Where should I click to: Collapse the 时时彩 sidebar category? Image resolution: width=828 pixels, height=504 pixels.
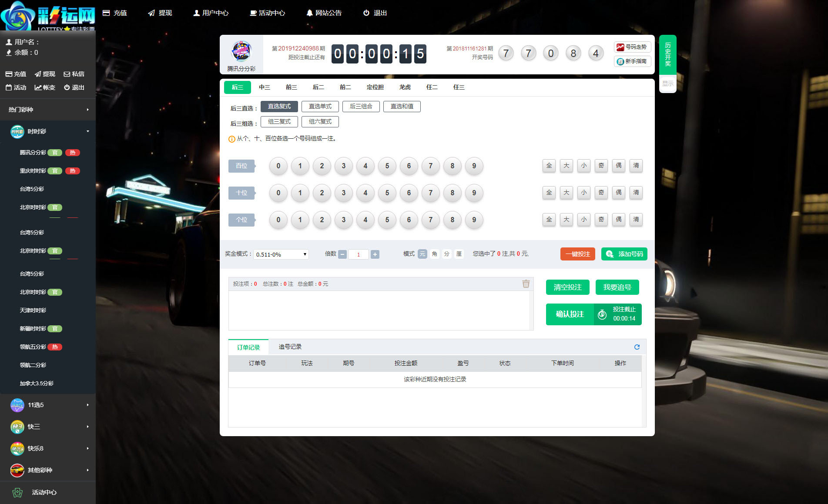(x=87, y=131)
